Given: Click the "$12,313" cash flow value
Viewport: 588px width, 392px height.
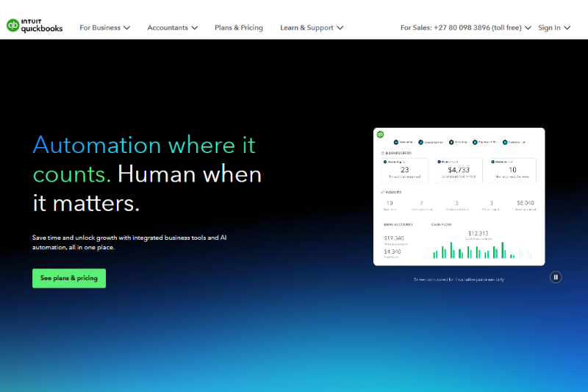Looking at the screenshot, I should click(x=478, y=233).
